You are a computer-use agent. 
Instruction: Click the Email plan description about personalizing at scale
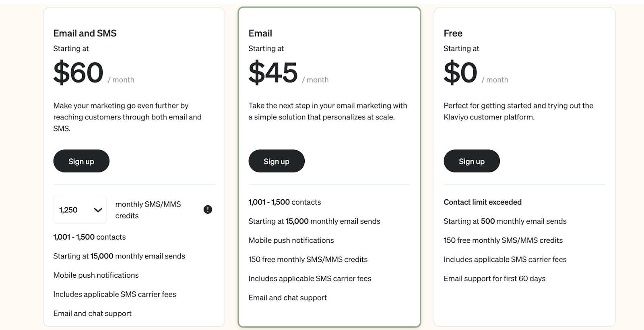328,111
